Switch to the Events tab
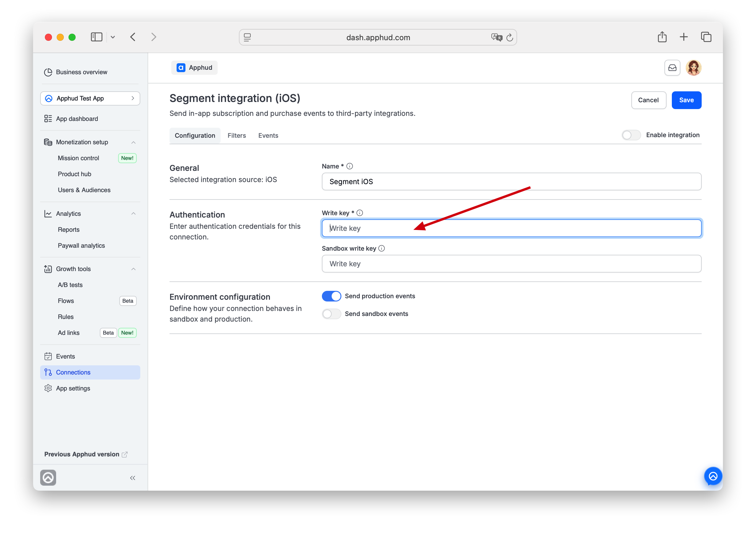This screenshot has width=756, height=535. point(268,135)
